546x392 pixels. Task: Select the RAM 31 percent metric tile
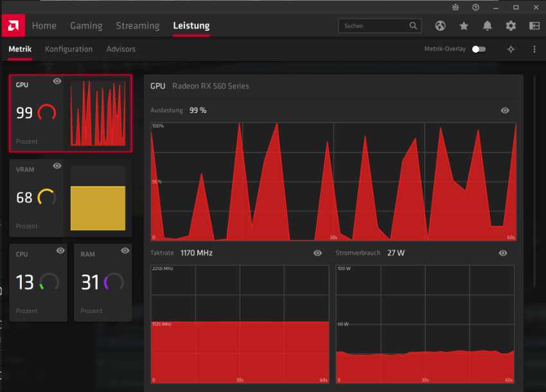click(x=103, y=282)
